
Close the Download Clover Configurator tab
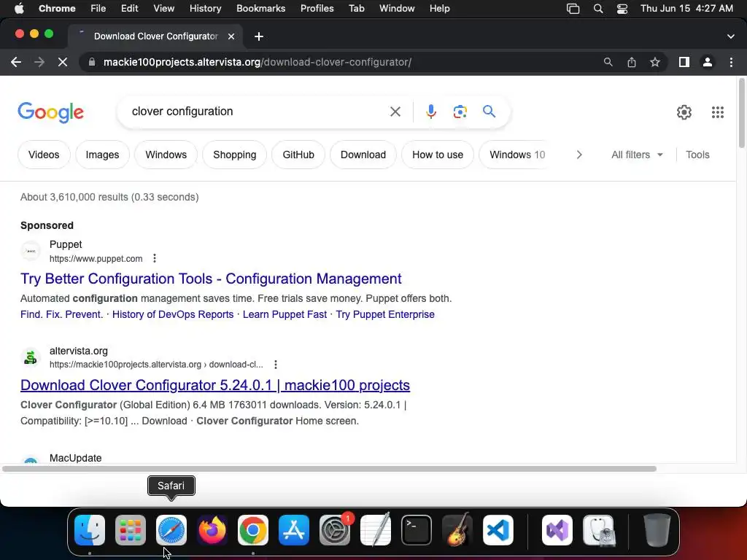[x=231, y=36]
